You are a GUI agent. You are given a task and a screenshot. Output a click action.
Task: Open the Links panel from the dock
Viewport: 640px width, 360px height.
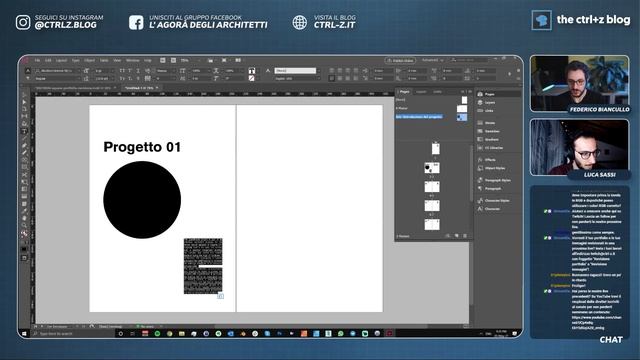pos(486,111)
